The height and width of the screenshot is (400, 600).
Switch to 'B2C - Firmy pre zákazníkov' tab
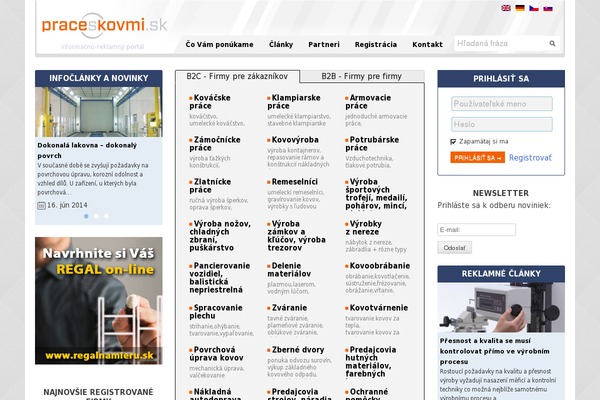click(x=237, y=76)
